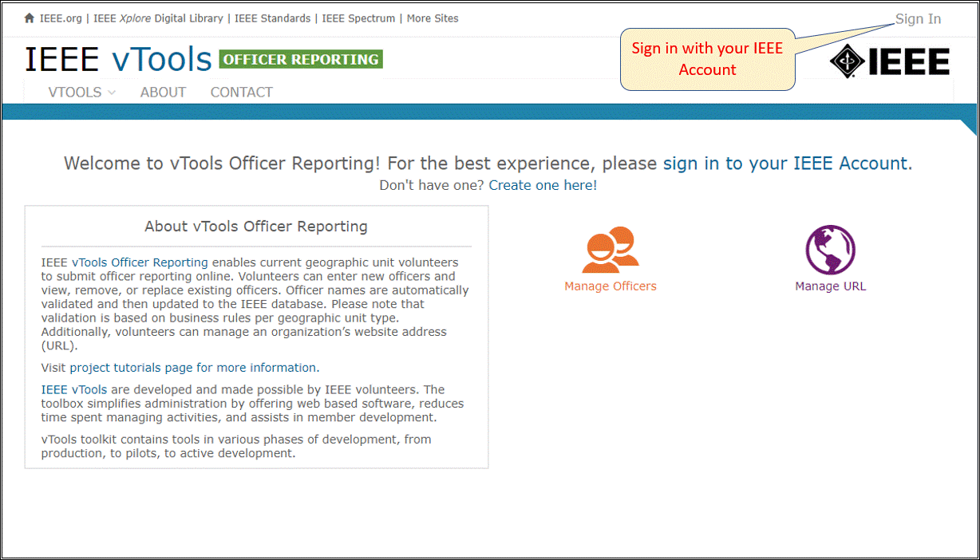
Task: Open IEEE Spectrum link
Action: 358,18
